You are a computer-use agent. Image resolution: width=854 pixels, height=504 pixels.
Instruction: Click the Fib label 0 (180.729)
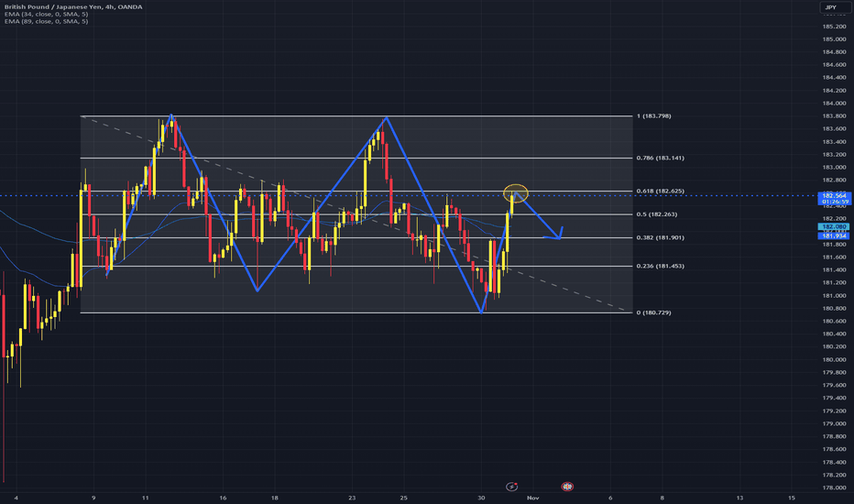653,312
